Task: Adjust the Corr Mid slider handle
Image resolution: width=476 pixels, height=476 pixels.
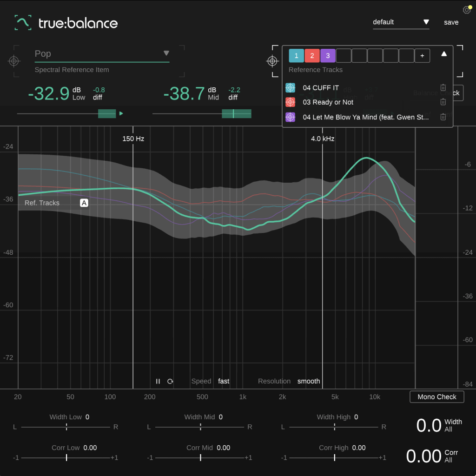Action: click(200, 457)
